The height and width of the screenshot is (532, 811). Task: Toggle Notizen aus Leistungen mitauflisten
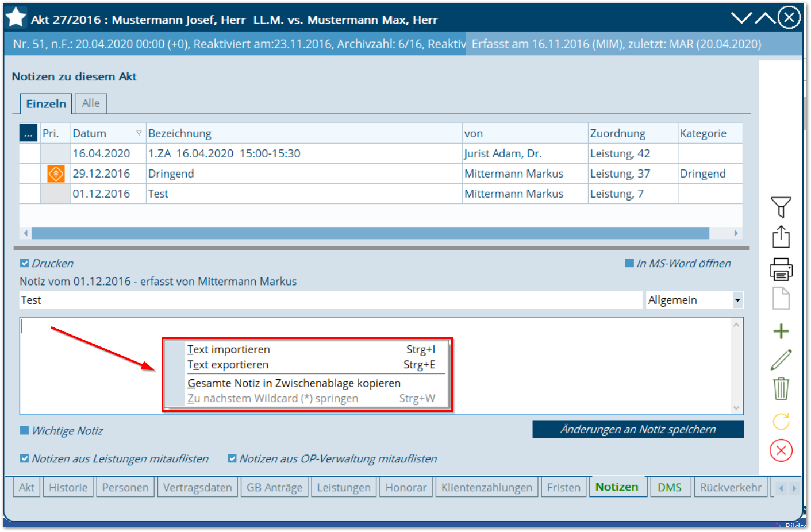click(x=24, y=458)
